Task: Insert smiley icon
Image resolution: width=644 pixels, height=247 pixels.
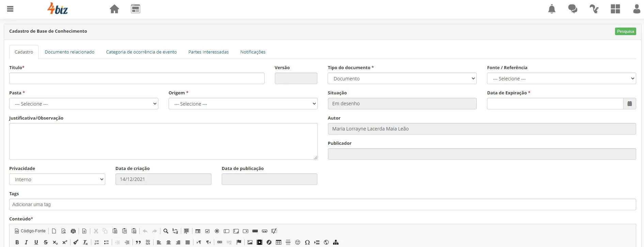Action: (298, 242)
